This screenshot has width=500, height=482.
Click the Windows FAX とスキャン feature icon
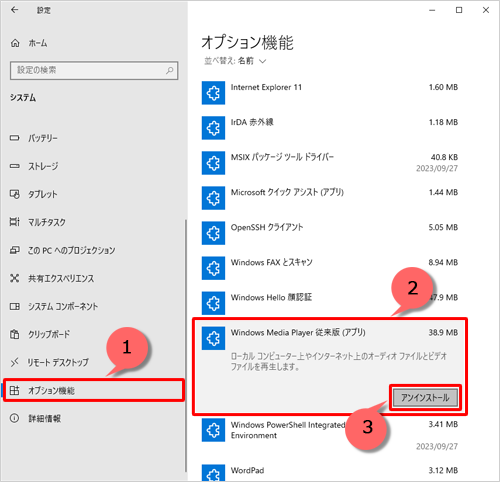213,268
